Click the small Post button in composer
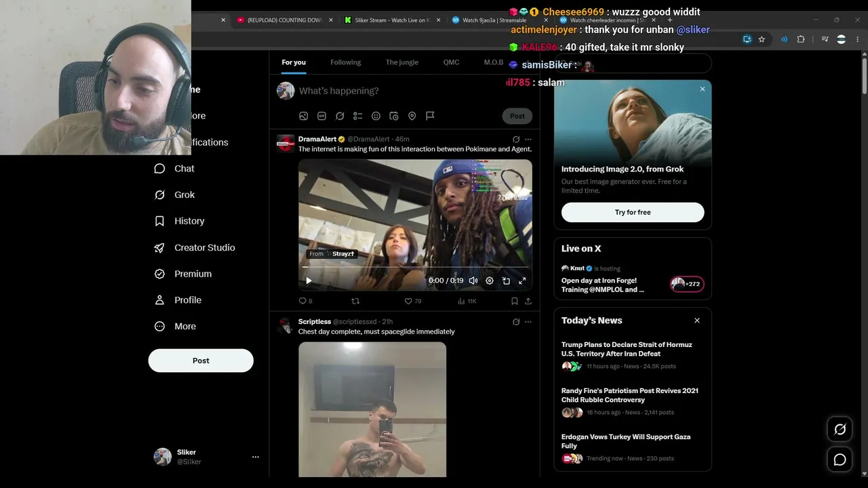The image size is (868, 488). pos(517,116)
